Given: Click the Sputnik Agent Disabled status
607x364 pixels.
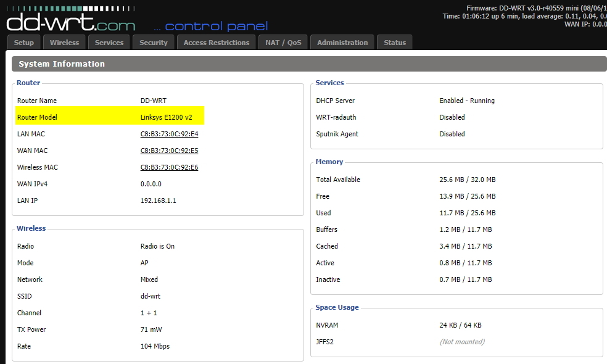Looking at the screenshot, I should click(452, 134).
